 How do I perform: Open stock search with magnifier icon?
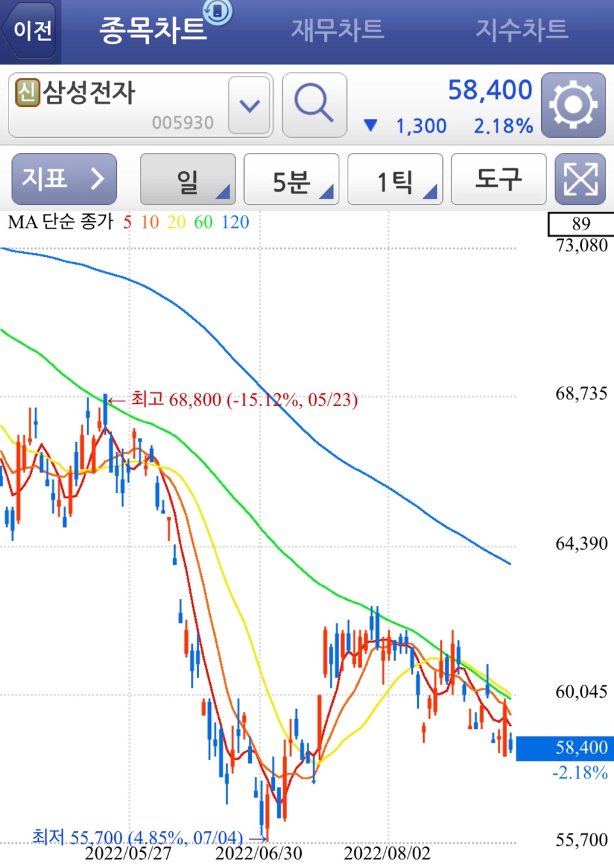pyautogui.click(x=314, y=105)
